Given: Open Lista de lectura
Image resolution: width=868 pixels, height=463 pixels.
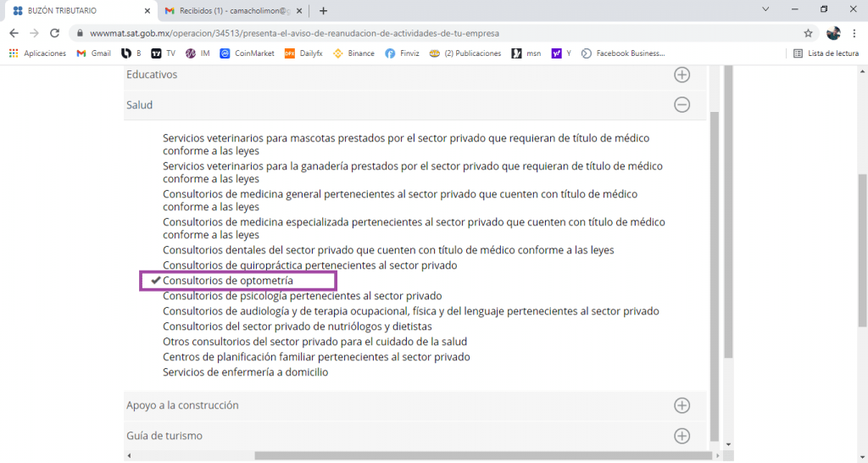Looking at the screenshot, I should [826, 53].
